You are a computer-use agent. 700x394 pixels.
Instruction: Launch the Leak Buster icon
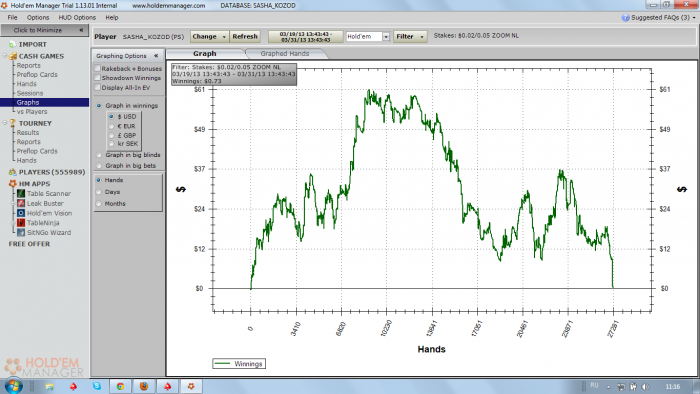pos(21,203)
